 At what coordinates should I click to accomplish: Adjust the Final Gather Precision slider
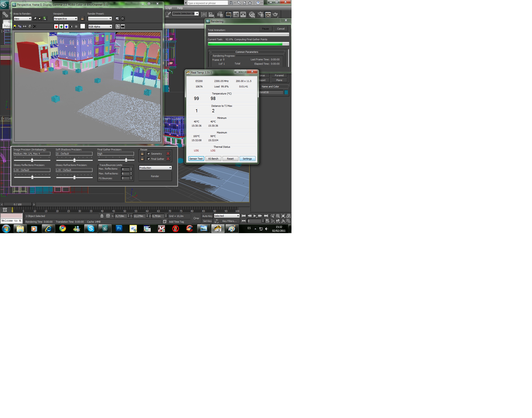(x=126, y=160)
